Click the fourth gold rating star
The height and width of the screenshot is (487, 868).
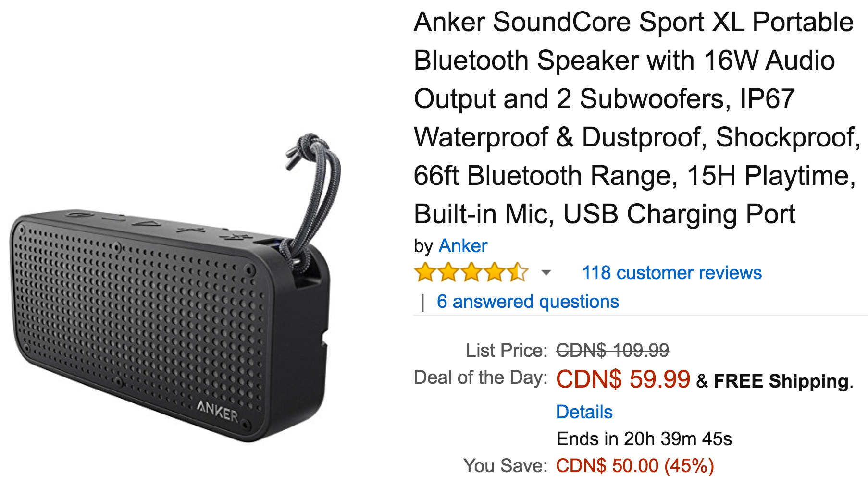tap(495, 272)
